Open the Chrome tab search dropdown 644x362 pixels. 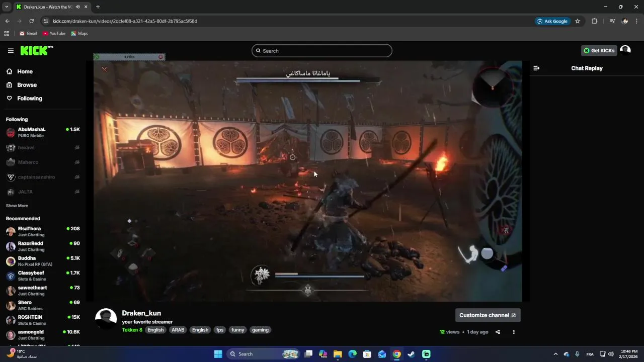[7, 7]
